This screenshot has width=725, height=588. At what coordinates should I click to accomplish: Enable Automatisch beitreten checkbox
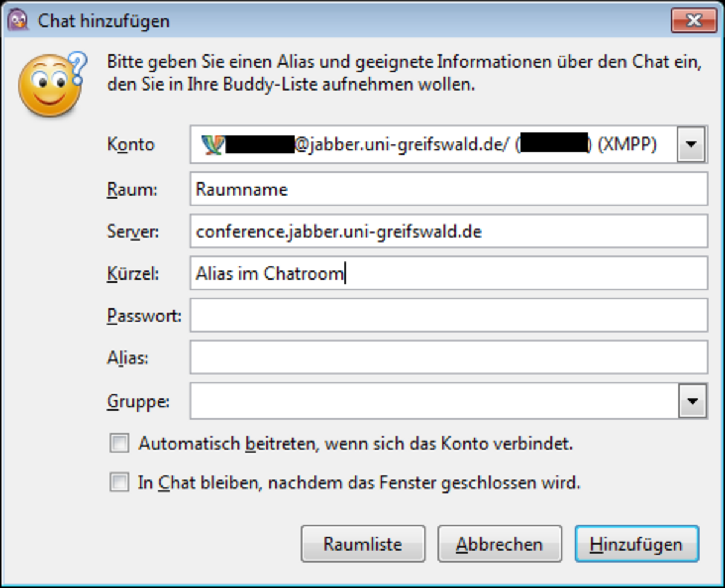click(x=120, y=444)
